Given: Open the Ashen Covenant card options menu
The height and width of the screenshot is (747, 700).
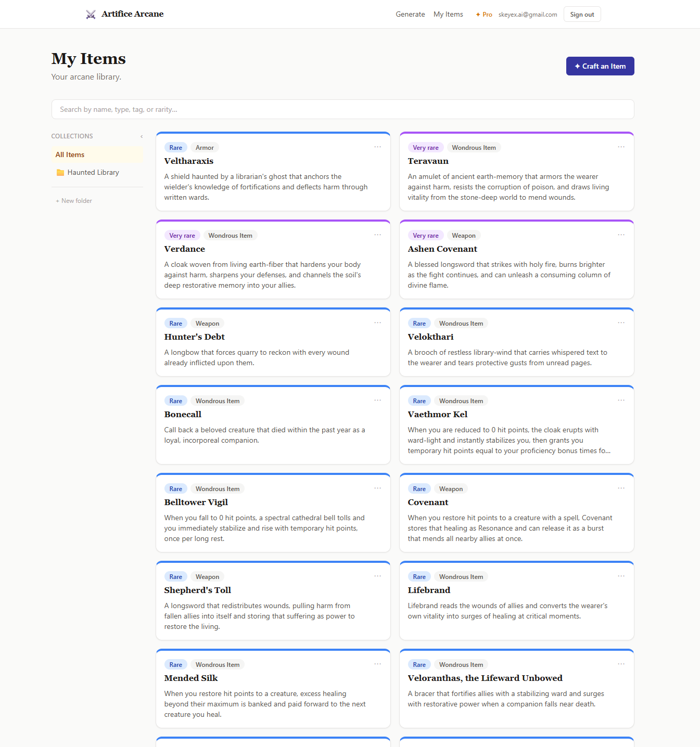Looking at the screenshot, I should click(x=621, y=235).
